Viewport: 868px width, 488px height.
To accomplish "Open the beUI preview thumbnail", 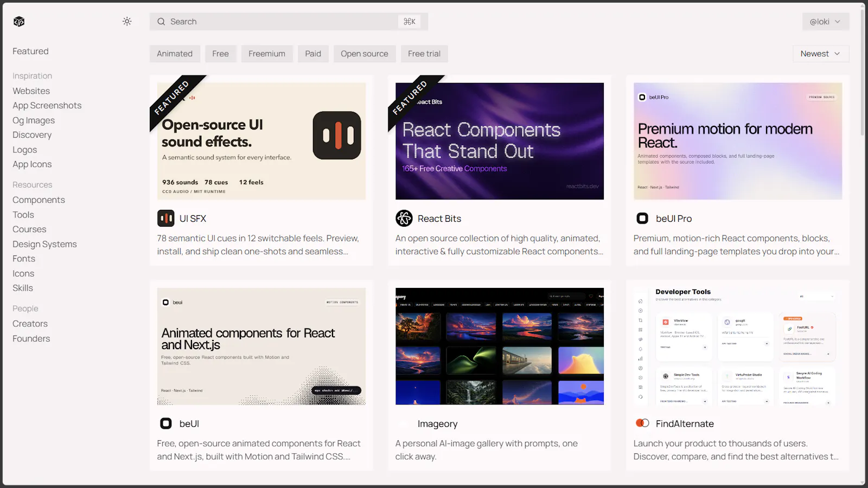I will (261, 346).
